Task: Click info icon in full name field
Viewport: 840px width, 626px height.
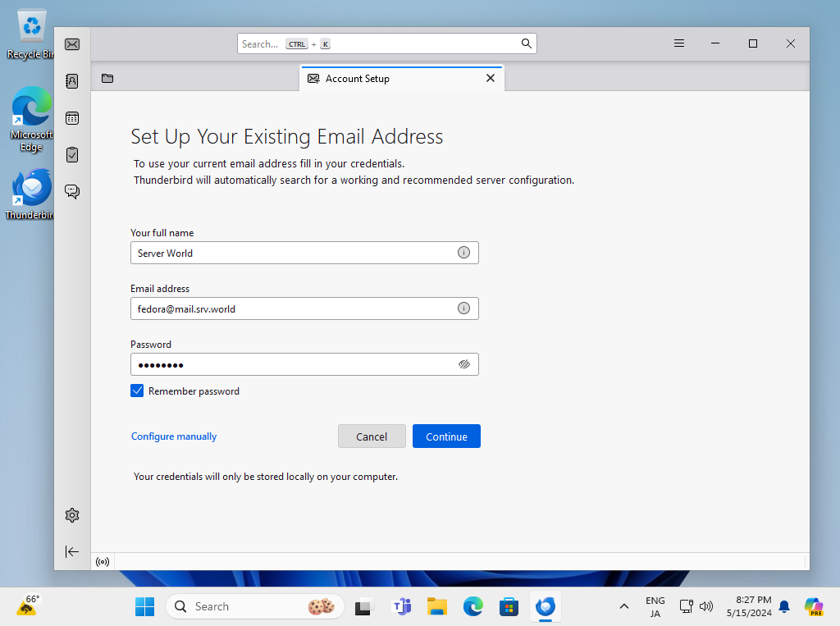Action: coord(463,253)
